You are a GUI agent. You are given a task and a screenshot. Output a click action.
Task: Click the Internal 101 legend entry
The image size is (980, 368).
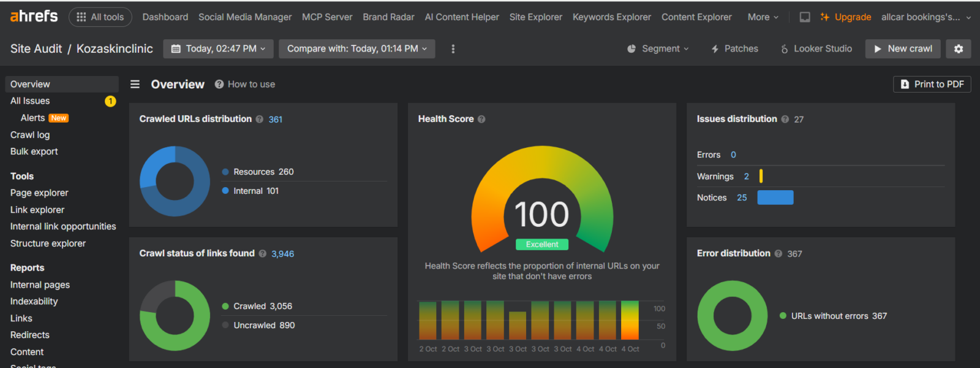point(250,191)
